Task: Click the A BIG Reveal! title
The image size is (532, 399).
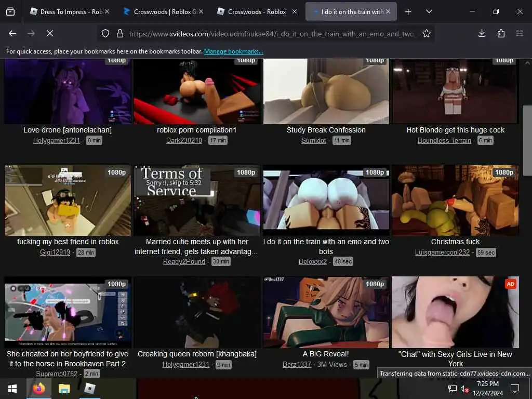Action: point(326,354)
